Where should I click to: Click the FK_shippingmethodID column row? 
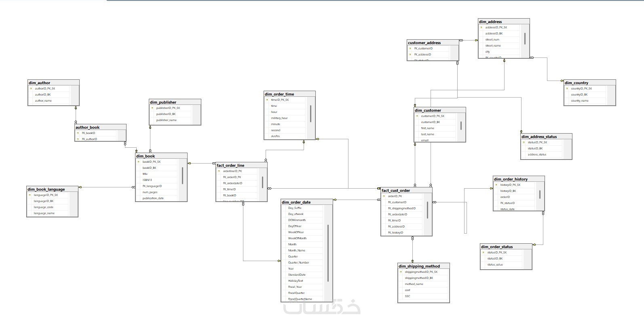[402, 208]
